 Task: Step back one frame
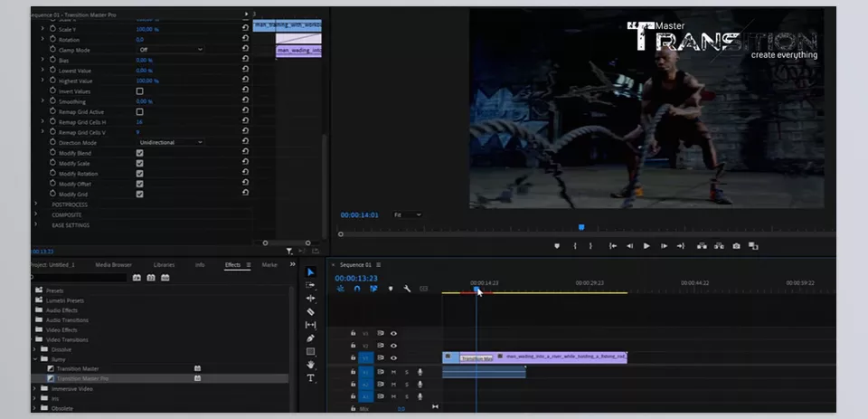629,246
